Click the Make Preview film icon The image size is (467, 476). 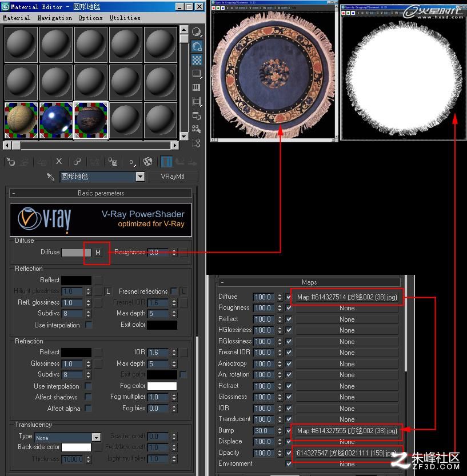click(x=197, y=101)
